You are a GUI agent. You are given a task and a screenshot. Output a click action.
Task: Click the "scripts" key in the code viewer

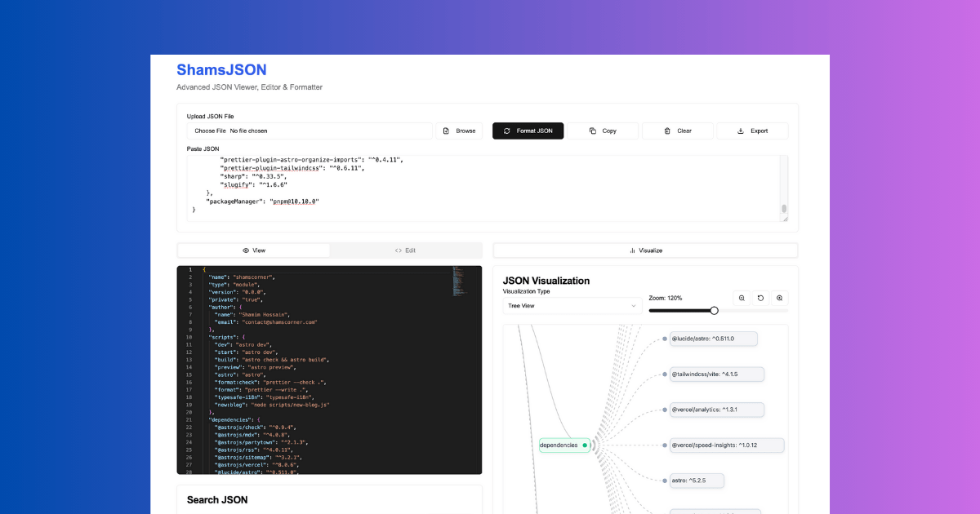(x=221, y=336)
